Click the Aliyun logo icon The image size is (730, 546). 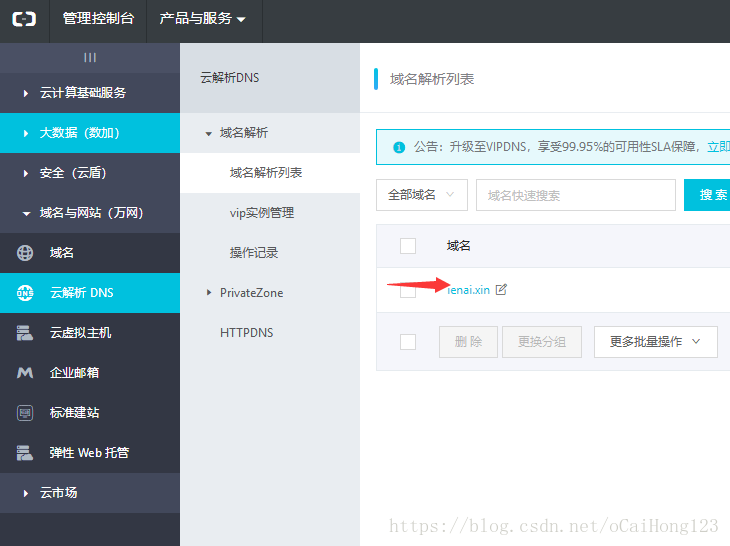click(x=24, y=19)
